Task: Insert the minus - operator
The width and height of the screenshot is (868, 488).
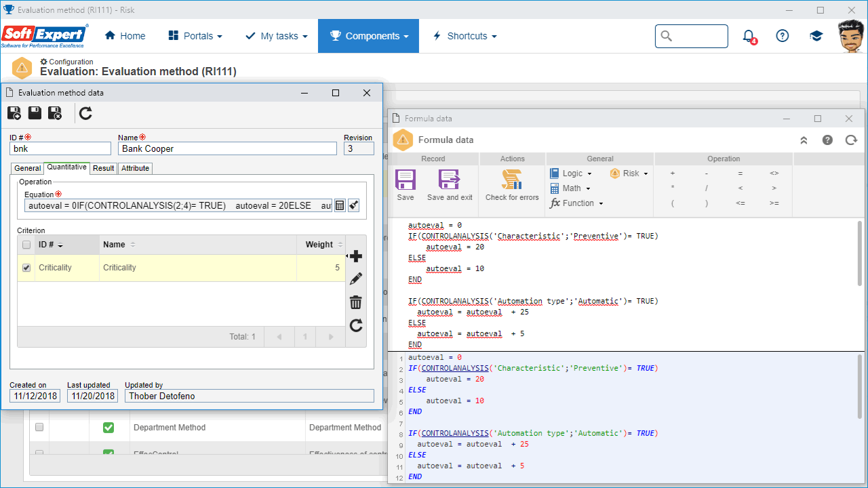Action: 707,174
